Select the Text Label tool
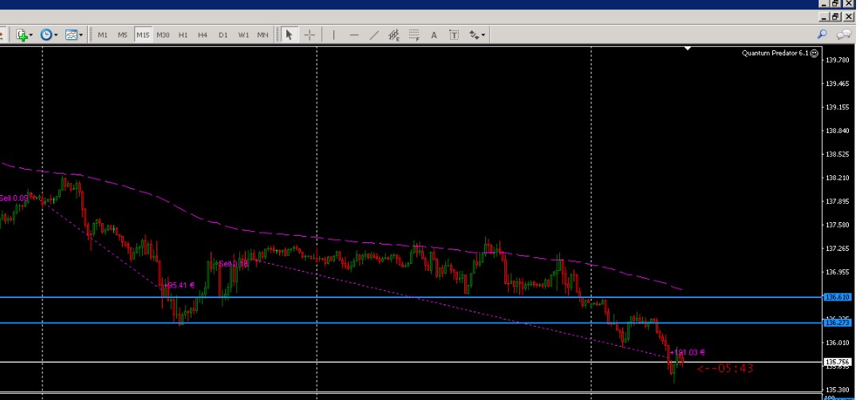The width and height of the screenshot is (868, 400). [454, 35]
